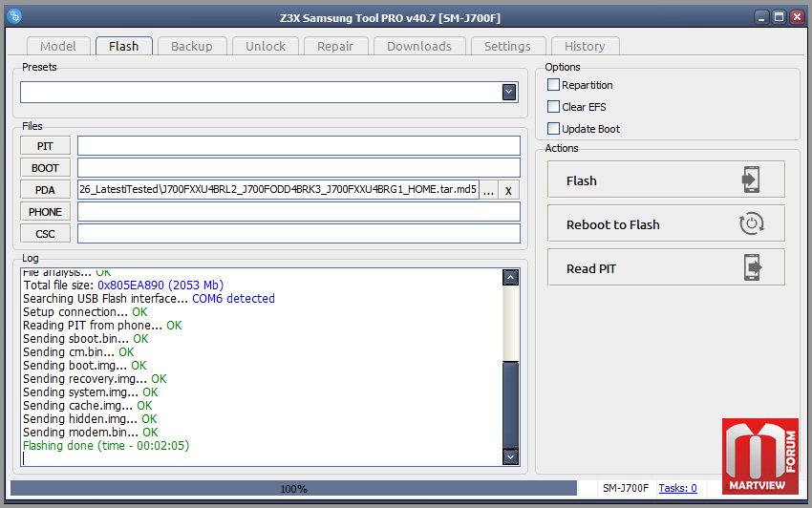
Task: Click the log scrollbar up arrow
Action: click(511, 278)
